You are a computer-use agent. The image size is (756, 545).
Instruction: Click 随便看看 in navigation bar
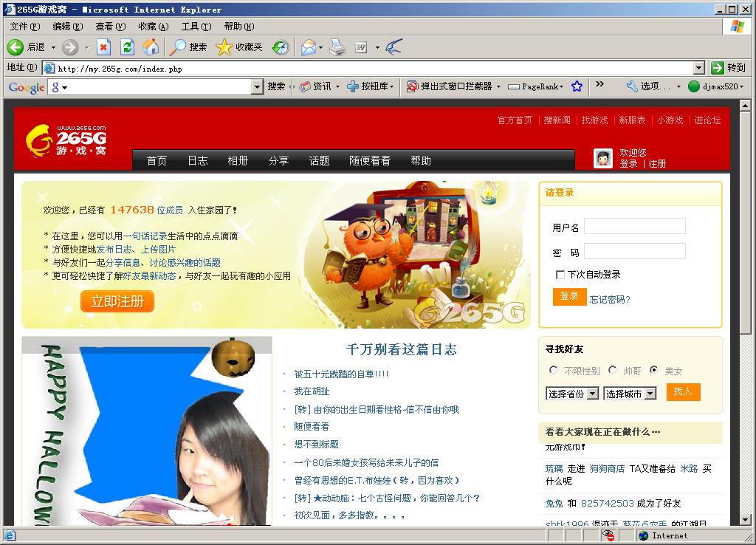[x=370, y=160]
